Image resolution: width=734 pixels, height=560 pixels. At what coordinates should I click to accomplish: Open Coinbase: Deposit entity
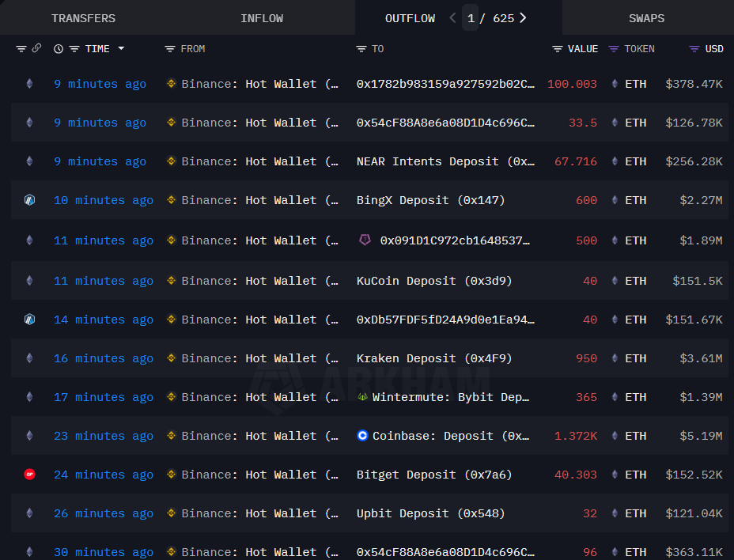pyautogui.click(x=451, y=436)
